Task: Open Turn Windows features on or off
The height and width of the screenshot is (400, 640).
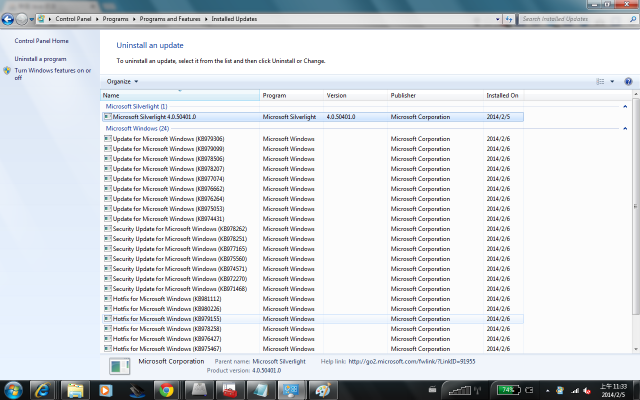Action: coord(53,74)
